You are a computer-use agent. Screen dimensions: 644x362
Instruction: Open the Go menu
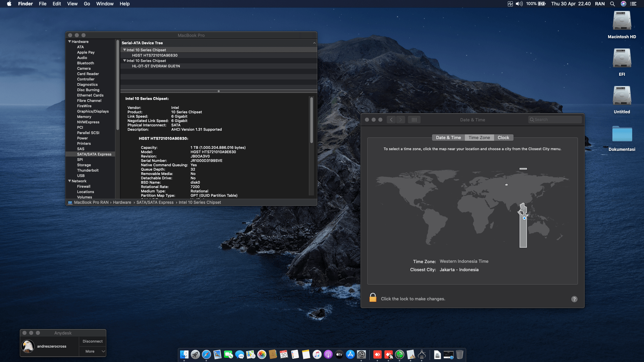87,4
